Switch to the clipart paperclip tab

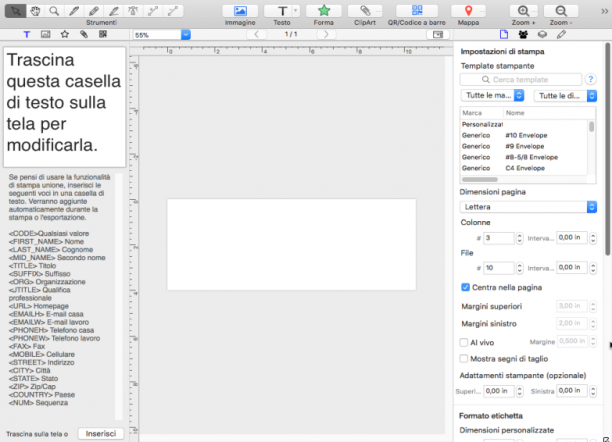(84, 34)
